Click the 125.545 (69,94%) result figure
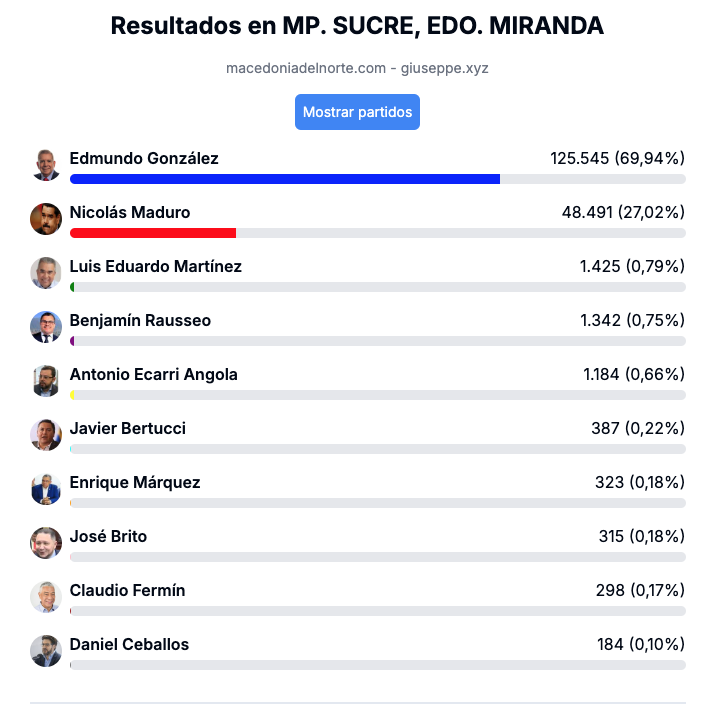Screen dimensions: 714x707 pos(617,158)
